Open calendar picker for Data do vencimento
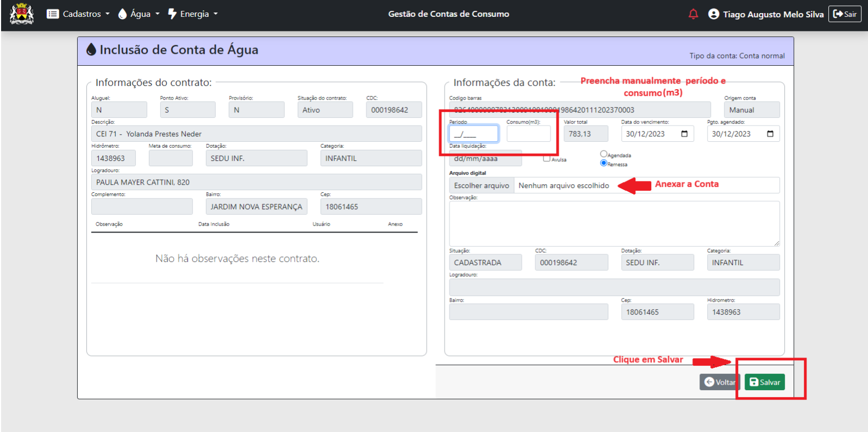 pos(684,134)
